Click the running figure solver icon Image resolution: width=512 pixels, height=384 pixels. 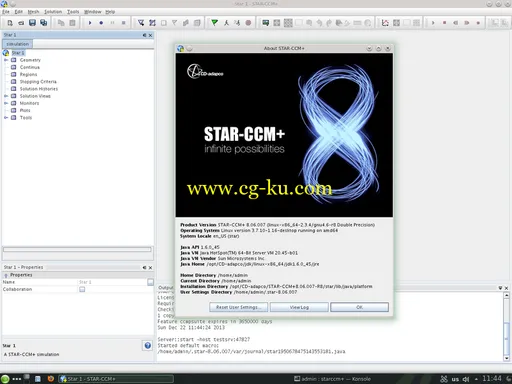[x=226, y=23]
